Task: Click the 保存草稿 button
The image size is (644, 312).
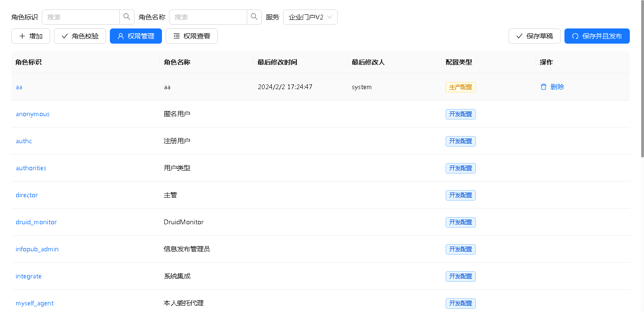Action: [x=534, y=36]
